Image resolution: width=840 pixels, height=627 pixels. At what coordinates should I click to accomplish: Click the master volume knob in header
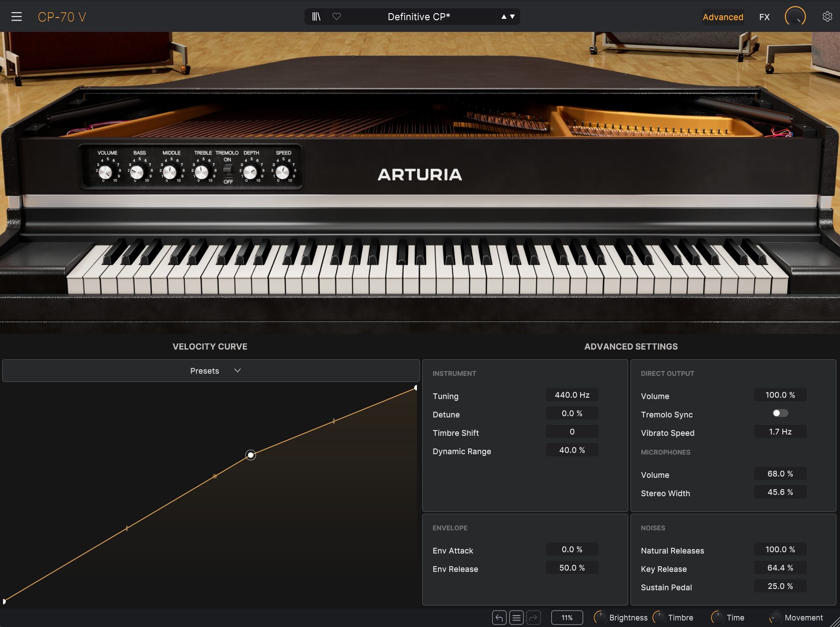pos(795,17)
